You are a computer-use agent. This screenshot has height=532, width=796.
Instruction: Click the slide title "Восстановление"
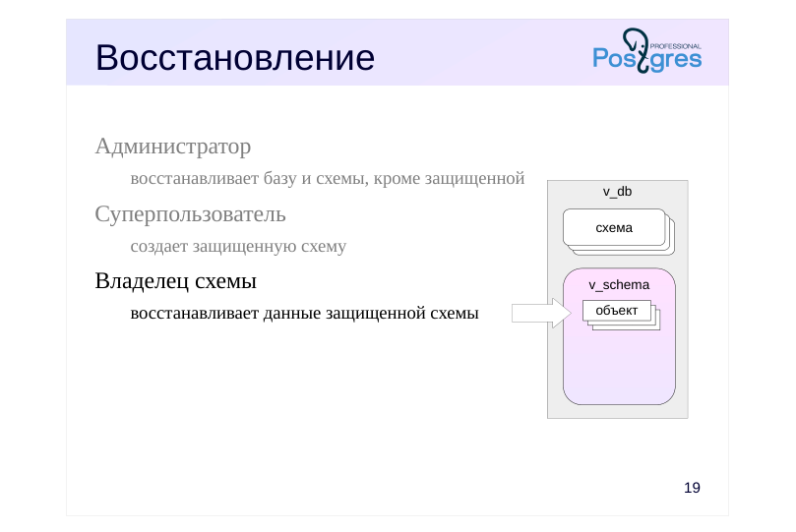(x=235, y=57)
